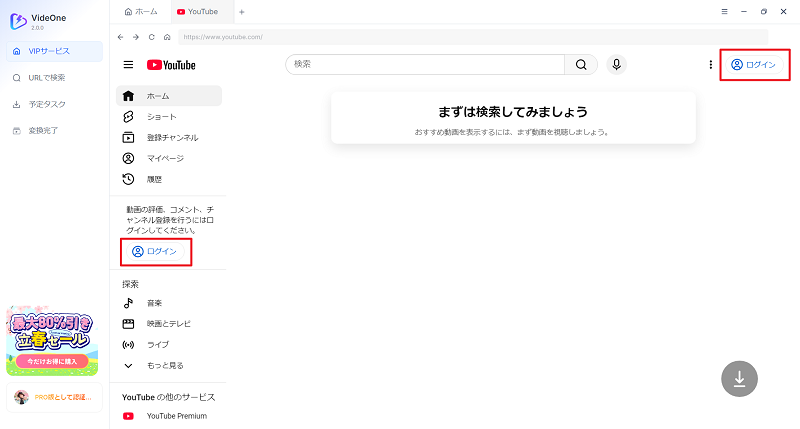Open VIPサービス in the sidebar
Viewport: 800px width, 429px height.
click(x=55, y=51)
